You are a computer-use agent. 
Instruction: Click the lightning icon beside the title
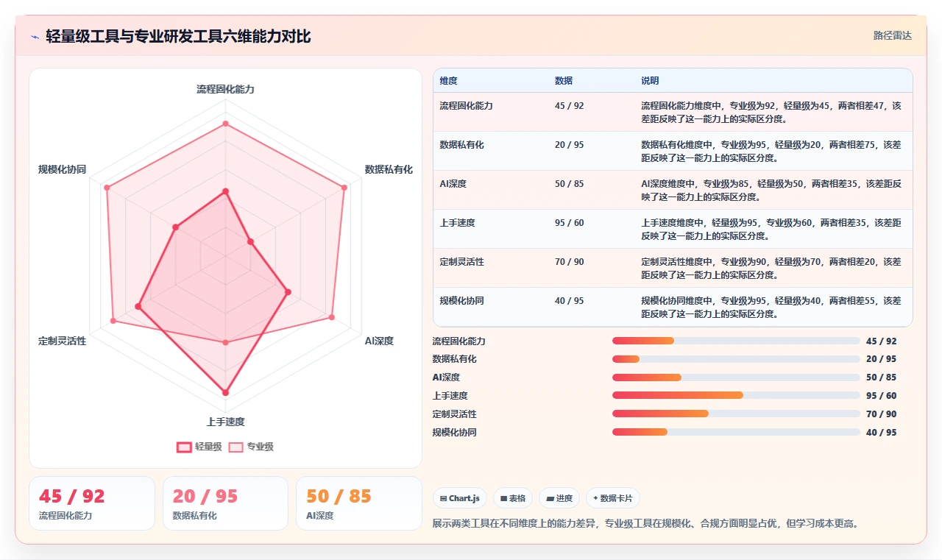35,37
